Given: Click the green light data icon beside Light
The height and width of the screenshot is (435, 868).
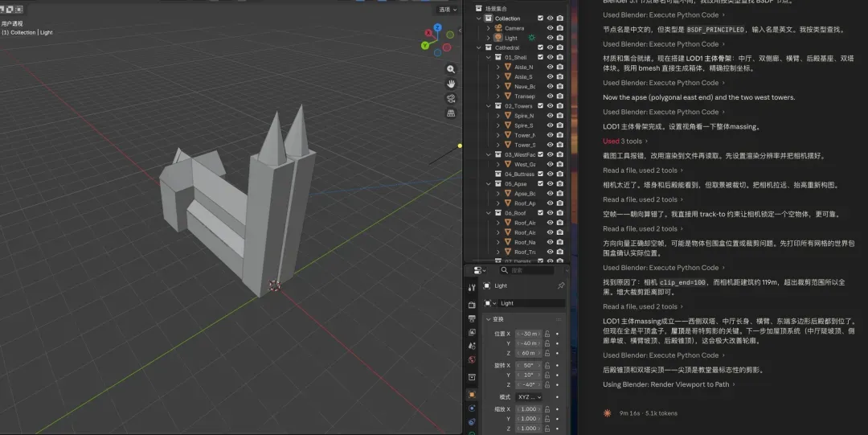Looking at the screenshot, I should click(x=531, y=38).
